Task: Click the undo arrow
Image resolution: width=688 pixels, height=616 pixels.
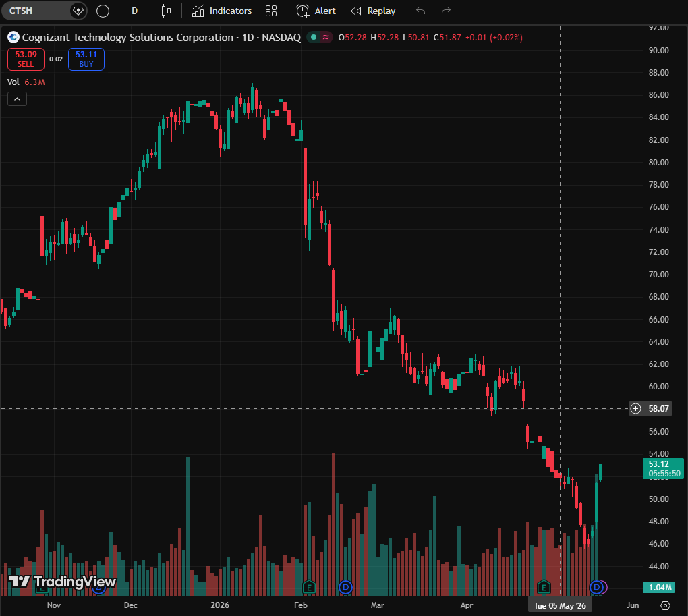Action: (420, 11)
